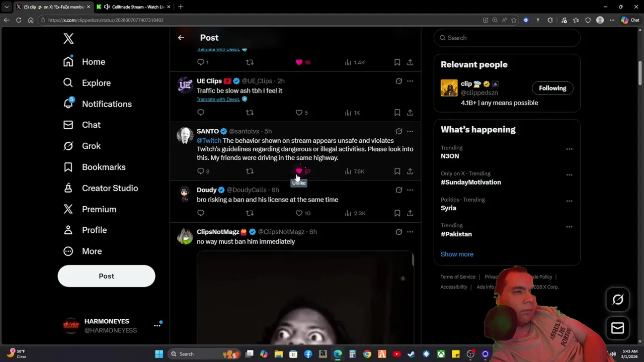Open the #Pakistan trending topic
644x362 pixels.
click(x=456, y=234)
